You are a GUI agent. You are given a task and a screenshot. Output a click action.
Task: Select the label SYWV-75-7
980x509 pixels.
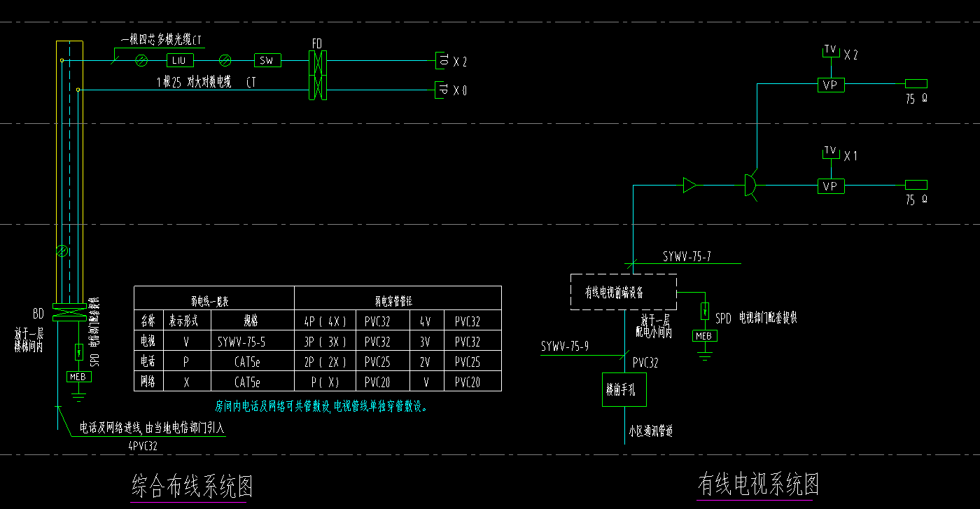click(687, 256)
